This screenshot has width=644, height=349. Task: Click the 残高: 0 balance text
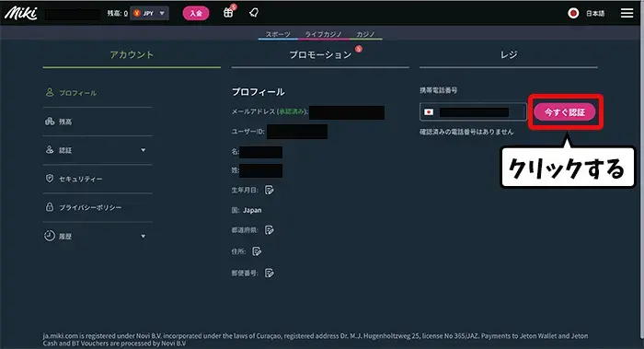pos(118,13)
